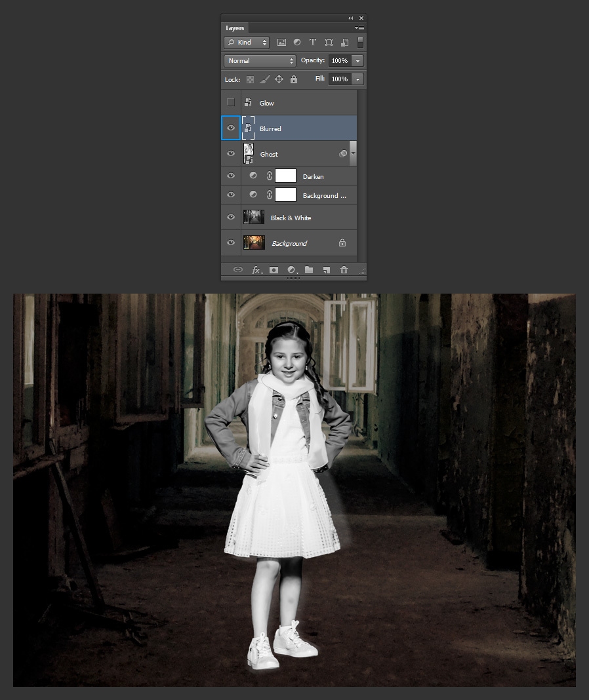The width and height of the screenshot is (589, 700).
Task: Click the Blurred layer smart object thumbnail
Action: 249,128
